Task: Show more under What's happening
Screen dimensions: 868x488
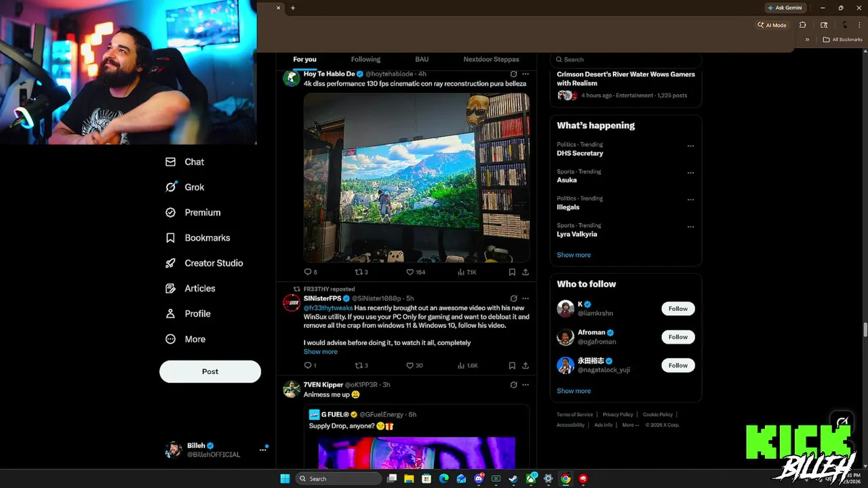Action: click(x=574, y=255)
